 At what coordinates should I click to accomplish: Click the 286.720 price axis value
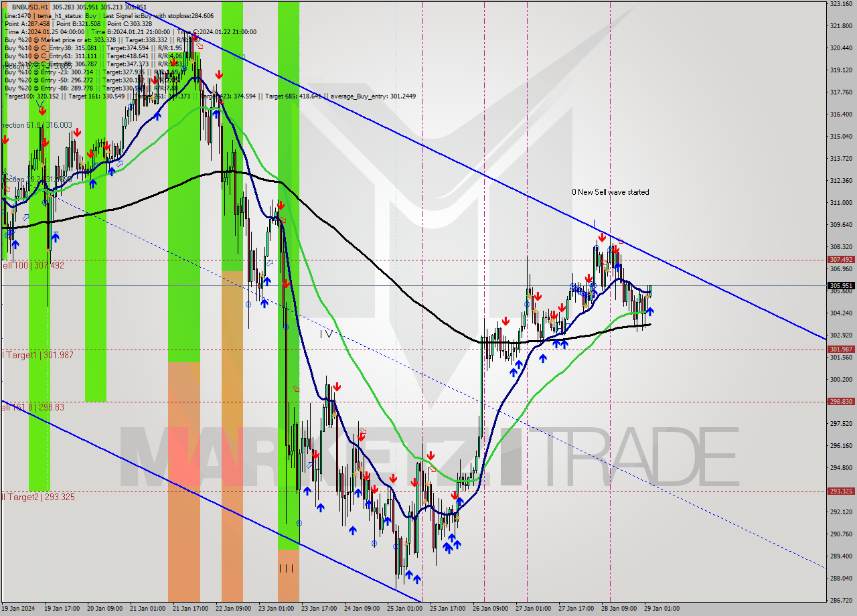pyautogui.click(x=841, y=601)
